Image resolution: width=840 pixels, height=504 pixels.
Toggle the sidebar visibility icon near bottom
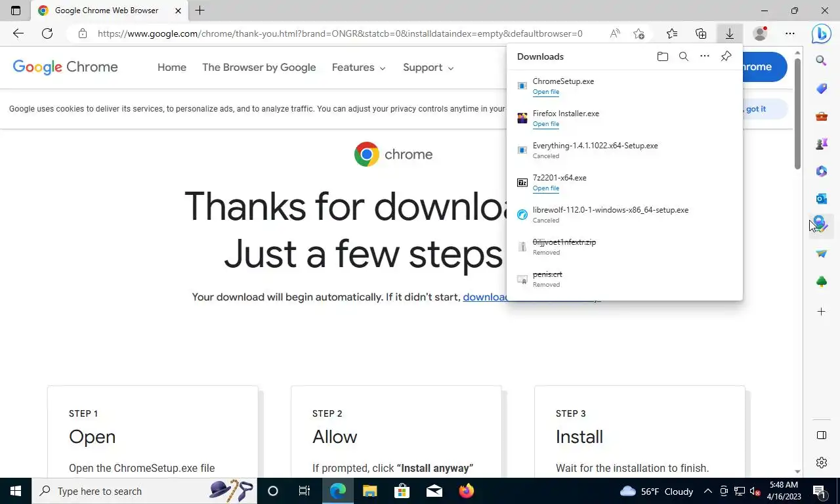[822, 435]
